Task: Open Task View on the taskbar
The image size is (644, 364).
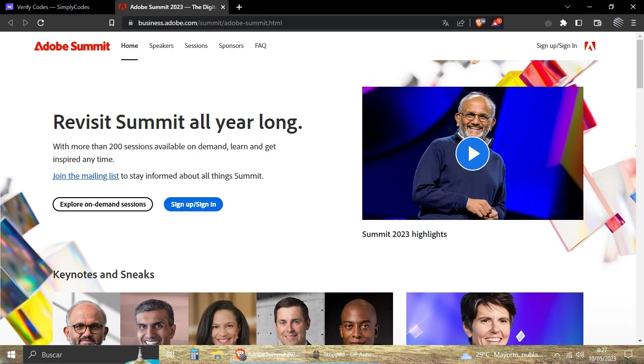Action: [171, 355]
